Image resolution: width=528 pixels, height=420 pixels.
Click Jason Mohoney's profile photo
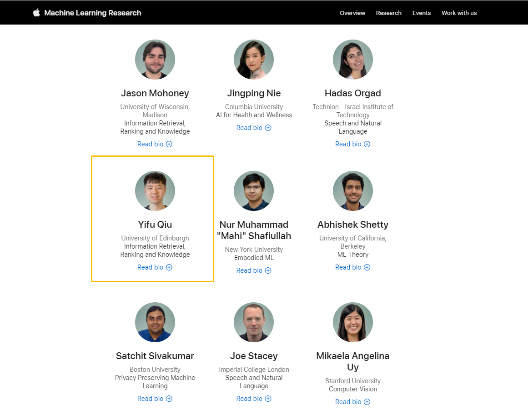(x=155, y=60)
